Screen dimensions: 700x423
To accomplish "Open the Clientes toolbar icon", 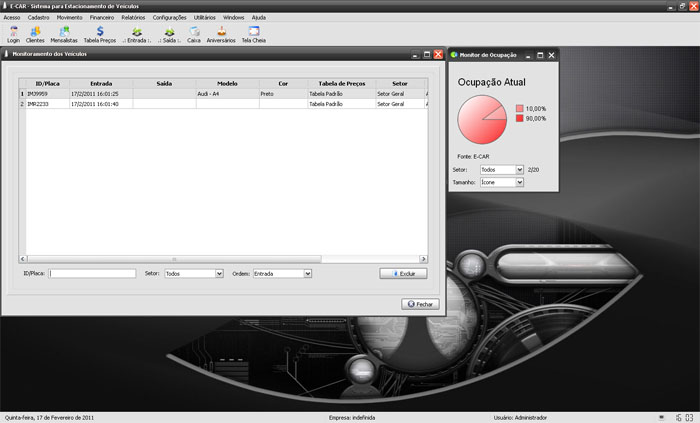I will point(35,34).
